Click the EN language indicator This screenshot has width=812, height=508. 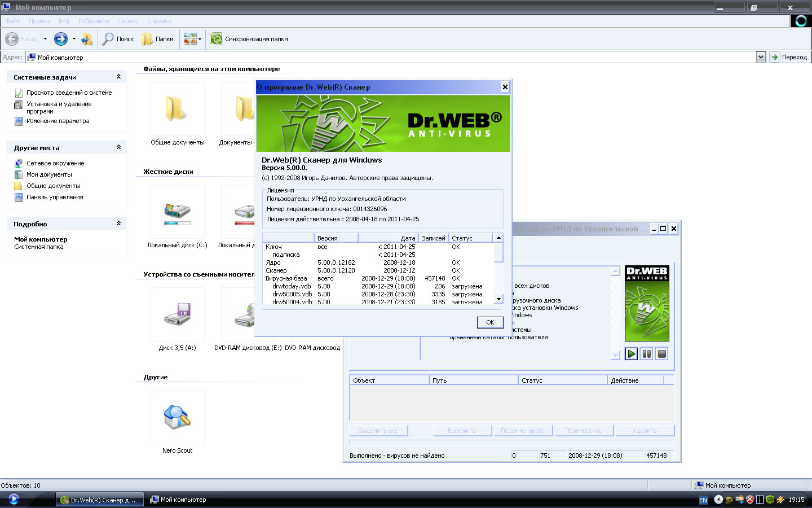click(x=703, y=500)
